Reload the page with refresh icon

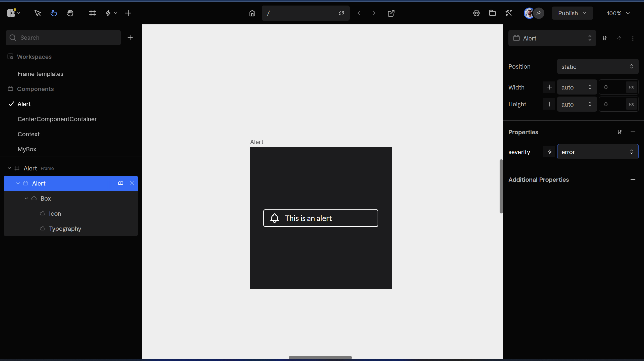[x=341, y=13]
